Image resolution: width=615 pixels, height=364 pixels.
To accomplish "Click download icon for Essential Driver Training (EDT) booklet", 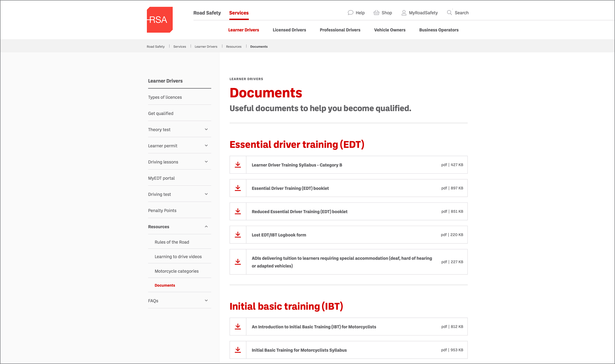I will 238,188.
